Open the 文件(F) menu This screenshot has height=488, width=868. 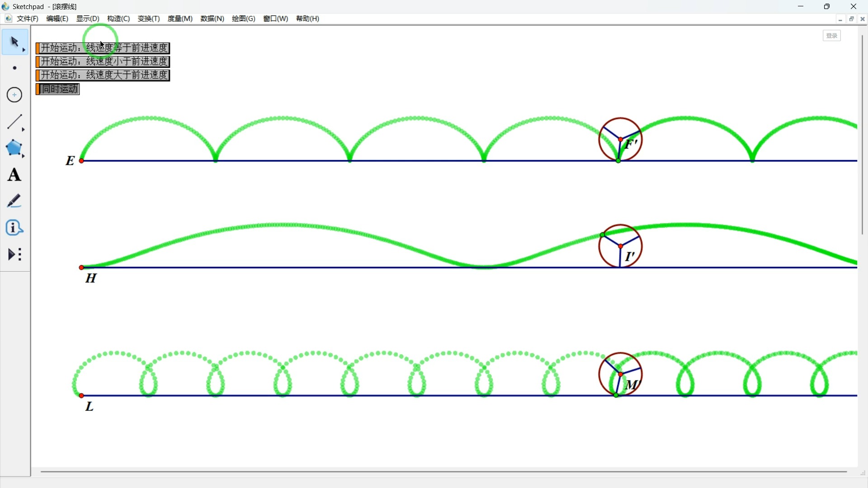pyautogui.click(x=28, y=19)
